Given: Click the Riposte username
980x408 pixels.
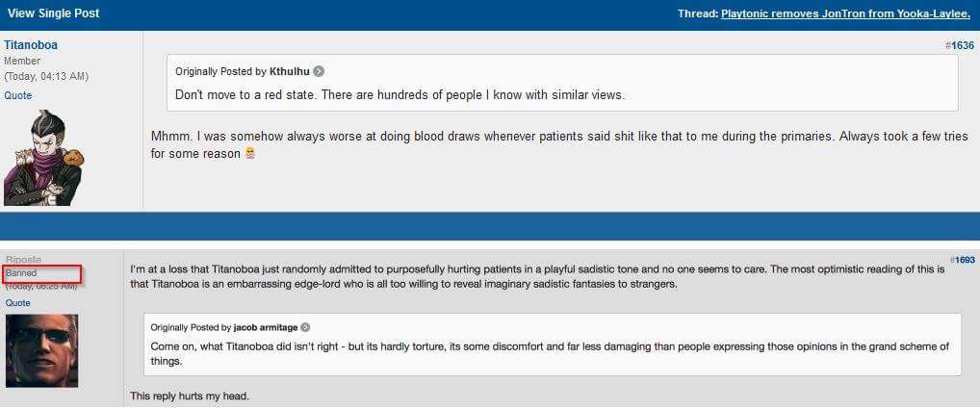Looking at the screenshot, I should pos(24,259).
